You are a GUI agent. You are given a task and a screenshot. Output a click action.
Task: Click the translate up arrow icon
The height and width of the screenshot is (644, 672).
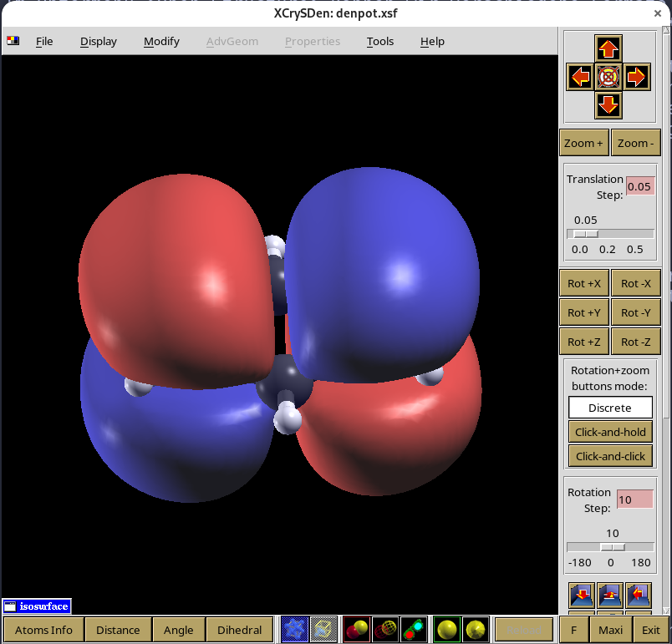pos(608,49)
